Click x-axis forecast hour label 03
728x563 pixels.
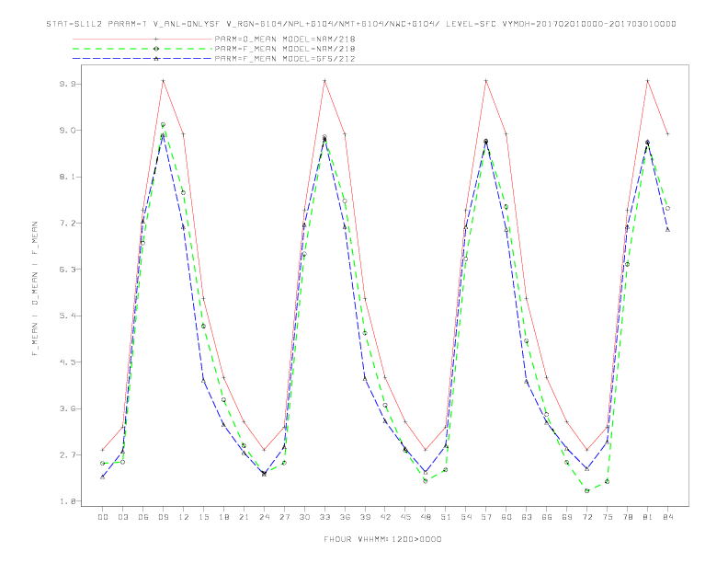tap(123, 517)
